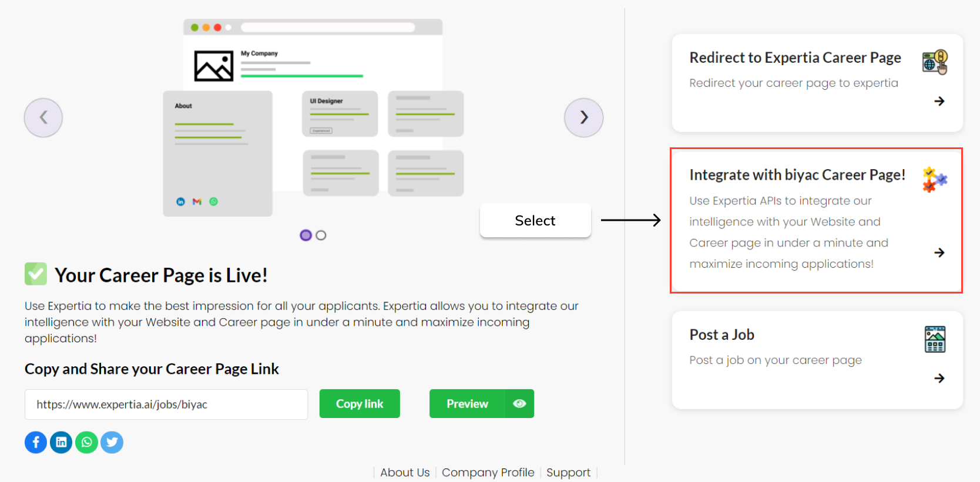The image size is (980, 482).
Task: Click the green checkmark live status icon
Action: pyautogui.click(x=36, y=274)
